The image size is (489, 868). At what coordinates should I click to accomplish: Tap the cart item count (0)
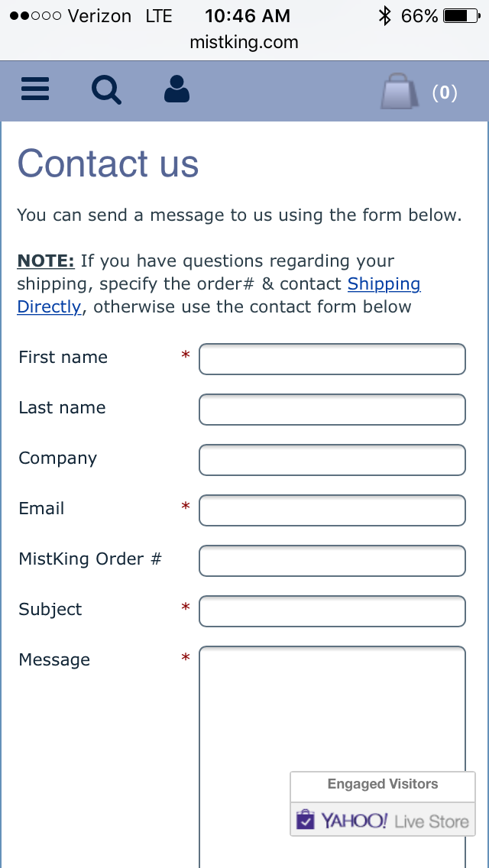tap(445, 92)
